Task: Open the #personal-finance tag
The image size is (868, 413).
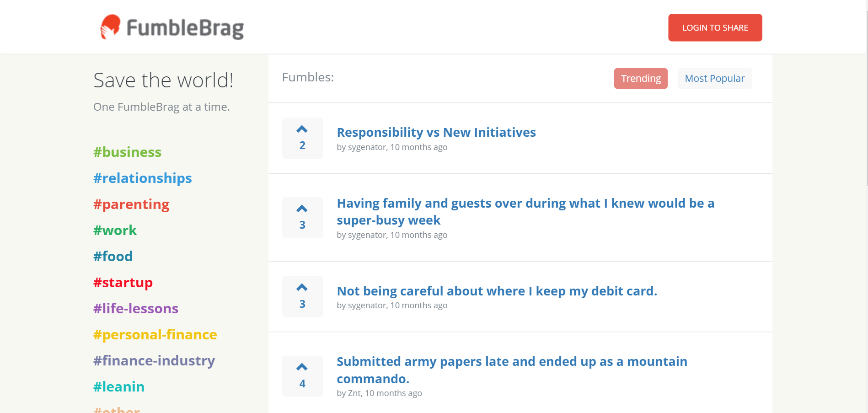Action: tap(155, 334)
